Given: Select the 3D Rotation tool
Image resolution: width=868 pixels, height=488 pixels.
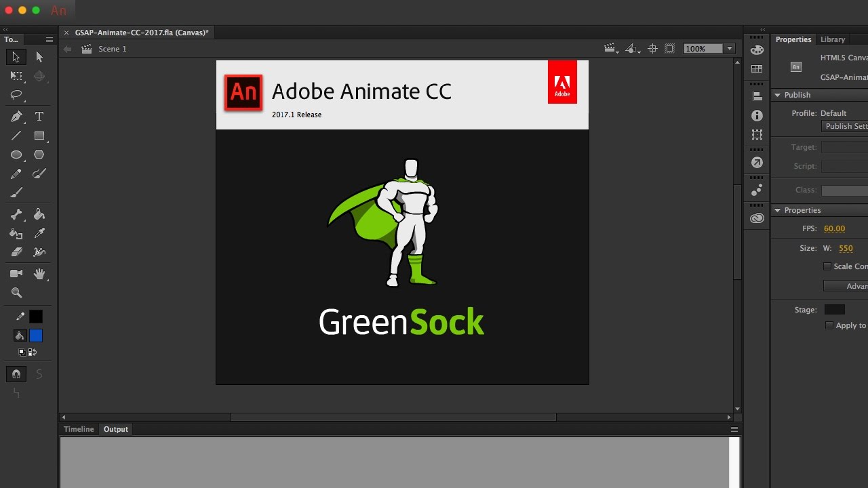Looking at the screenshot, I should click(x=39, y=77).
